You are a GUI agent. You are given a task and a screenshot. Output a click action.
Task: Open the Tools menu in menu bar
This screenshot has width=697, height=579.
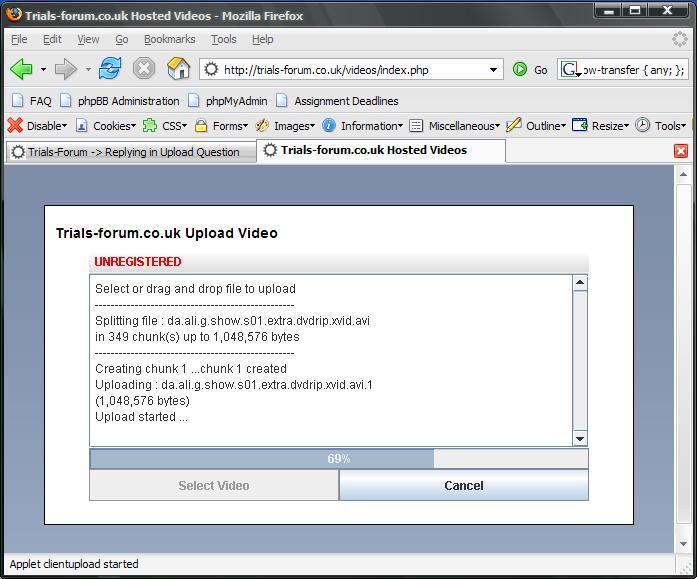[x=224, y=40]
